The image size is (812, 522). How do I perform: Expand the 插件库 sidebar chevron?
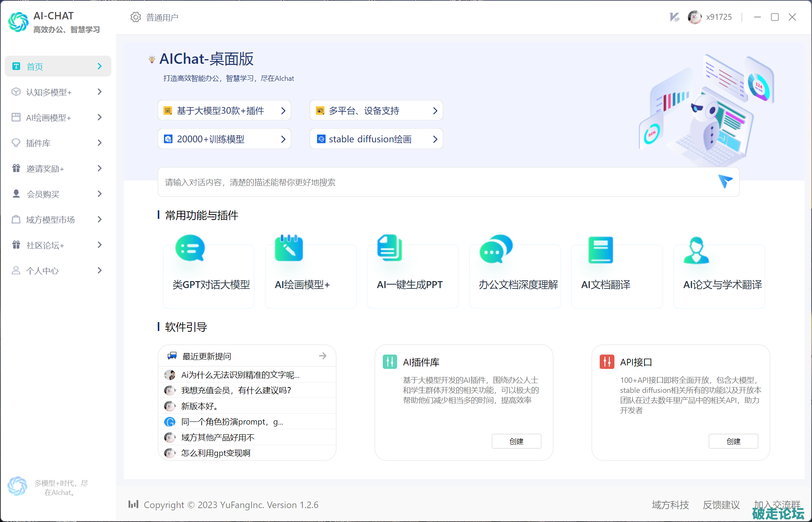pyautogui.click(x=100, y=143)
